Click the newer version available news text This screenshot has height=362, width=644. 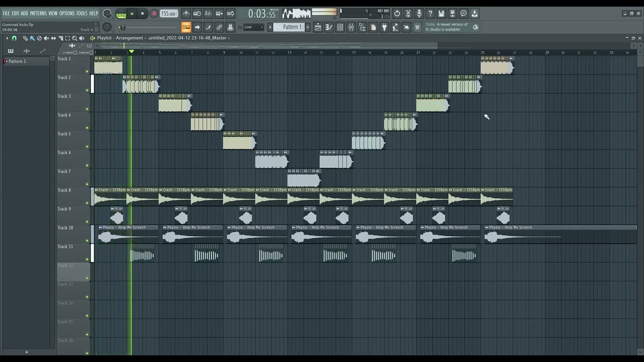(x=447, y=27)
